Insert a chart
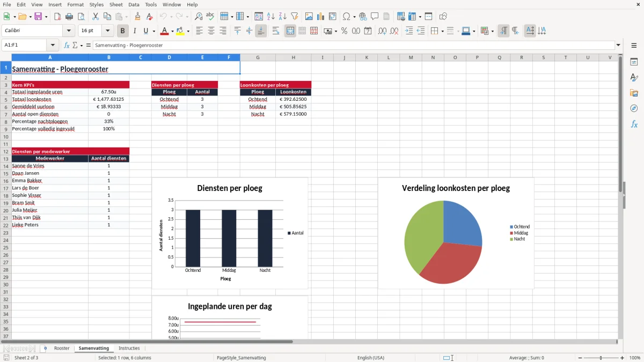Screen dimensions: 644x362 pyautogui.click(x=321, y=17)
